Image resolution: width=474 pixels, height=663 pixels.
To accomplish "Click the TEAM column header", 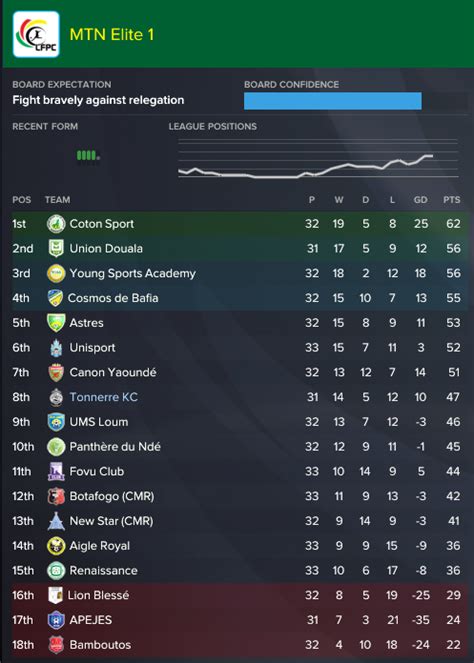I will point(58,200).
